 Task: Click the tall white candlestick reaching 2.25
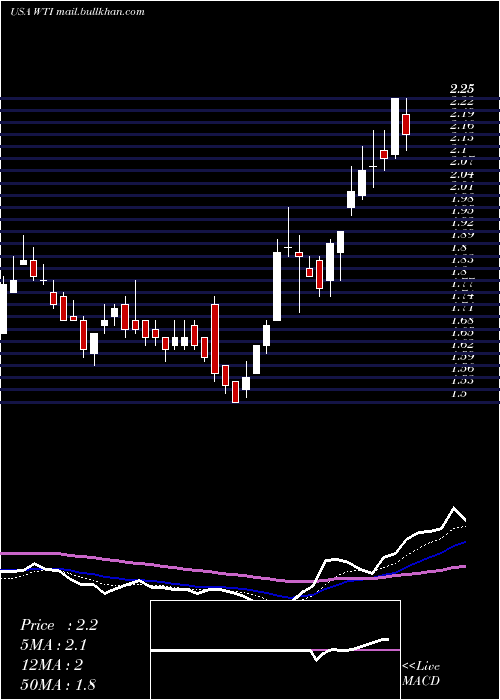(395, 127)
